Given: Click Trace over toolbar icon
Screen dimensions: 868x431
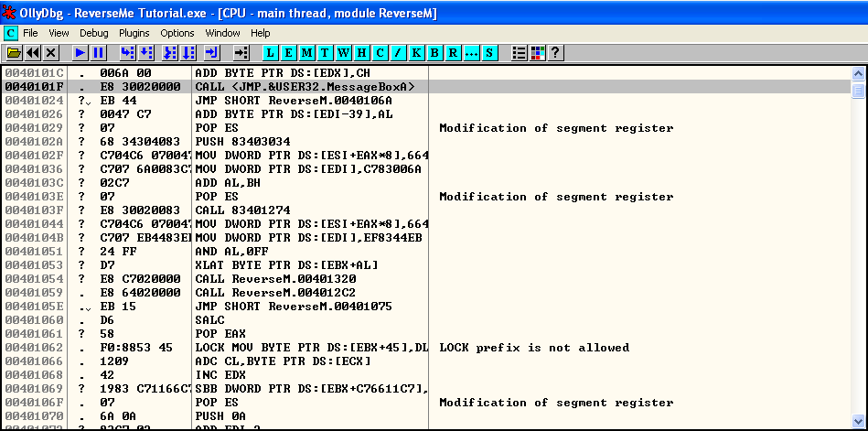Looking at the screenshot, I should click(x=188, y=53).
